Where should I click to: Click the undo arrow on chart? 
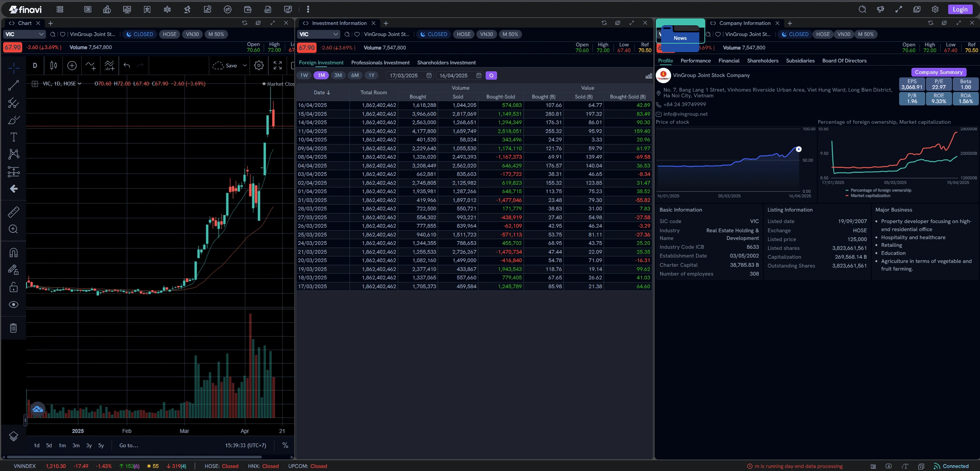127,66
